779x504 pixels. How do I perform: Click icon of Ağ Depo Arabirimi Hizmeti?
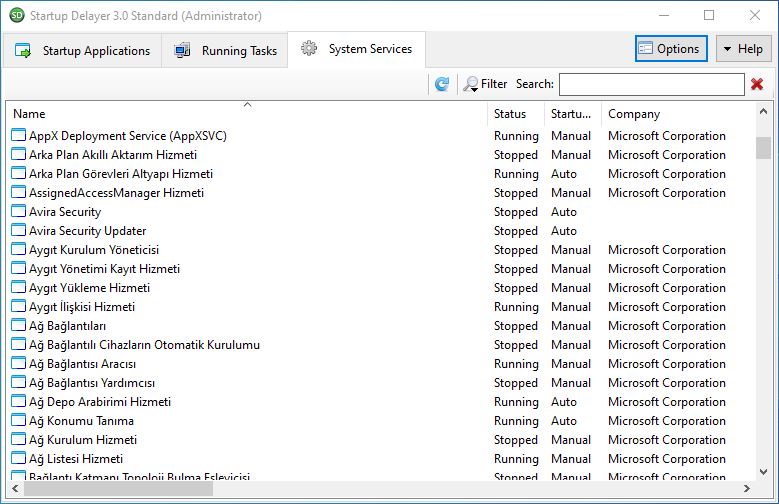point(18,401)
